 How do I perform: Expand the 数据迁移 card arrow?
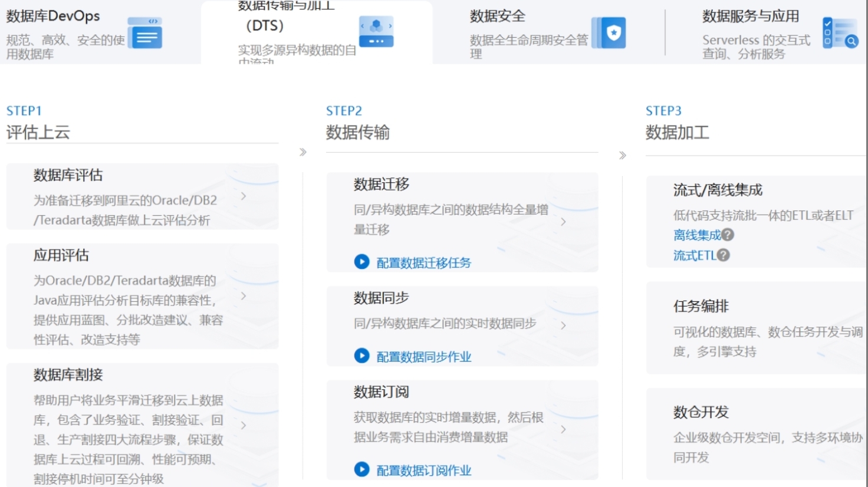point(563,222)
